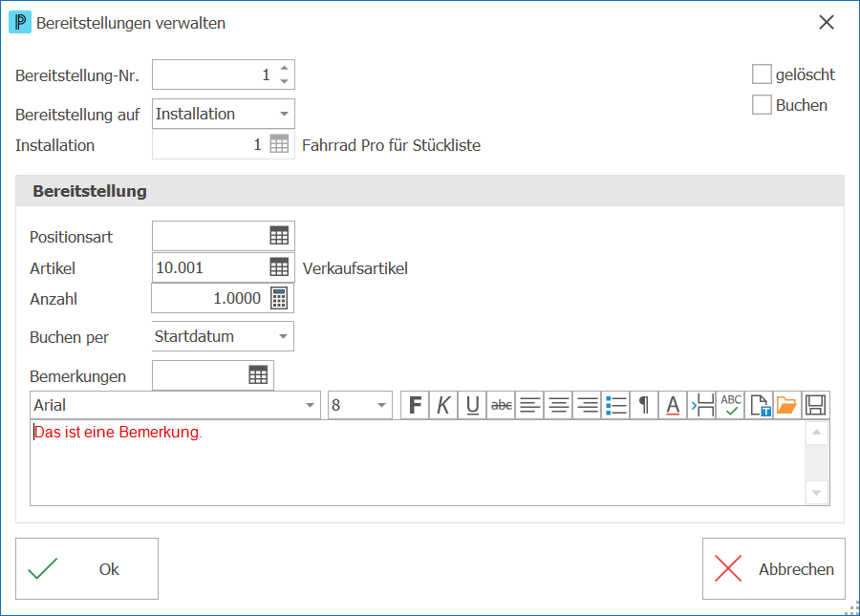
Task: Insert text template document icon
Action: pyautogui.click(x=759, y=406)
